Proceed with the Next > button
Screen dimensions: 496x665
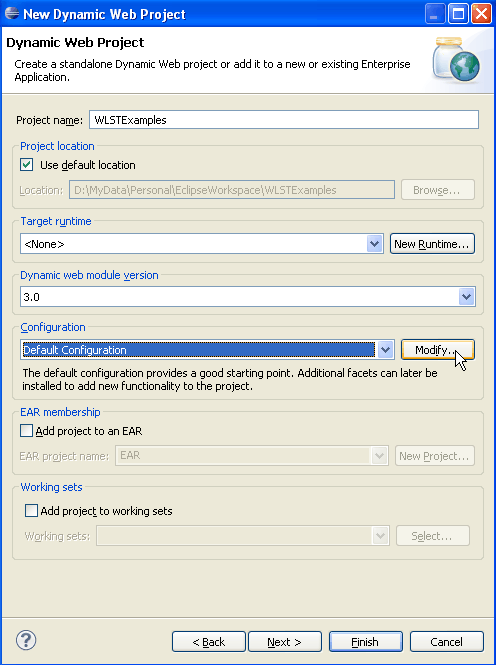click(284, 642)
